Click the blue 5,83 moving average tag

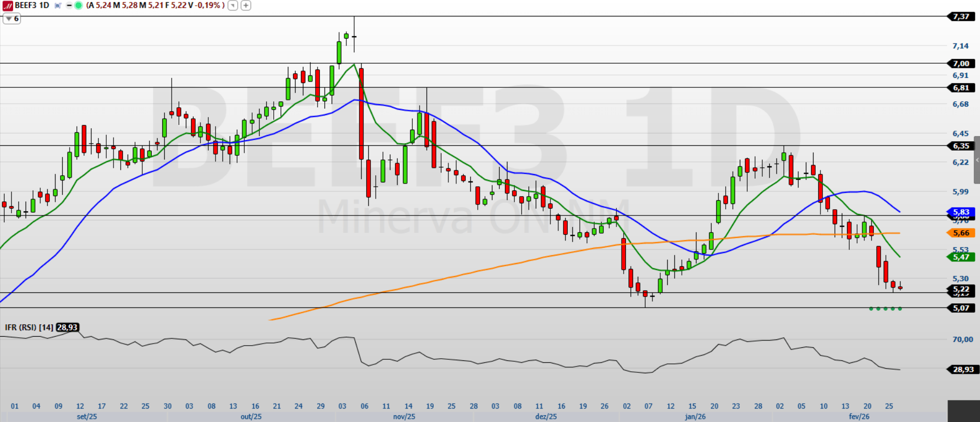pos(961,212)
